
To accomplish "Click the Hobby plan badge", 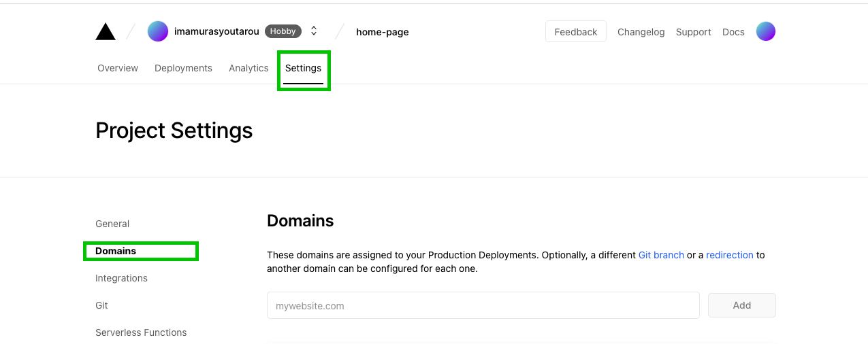I will 283,31.
